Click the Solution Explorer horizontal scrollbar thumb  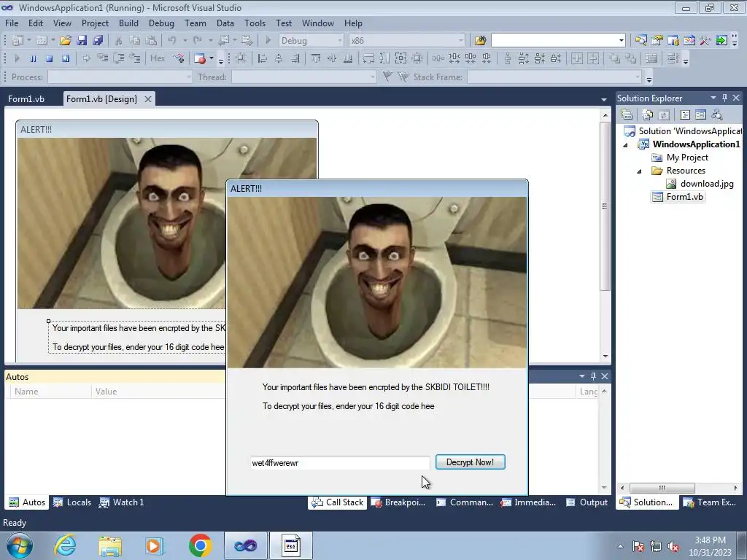point(662,488)
